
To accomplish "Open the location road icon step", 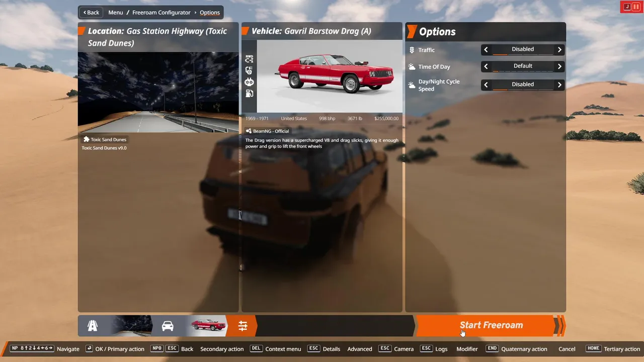I will tap(93, 326).
